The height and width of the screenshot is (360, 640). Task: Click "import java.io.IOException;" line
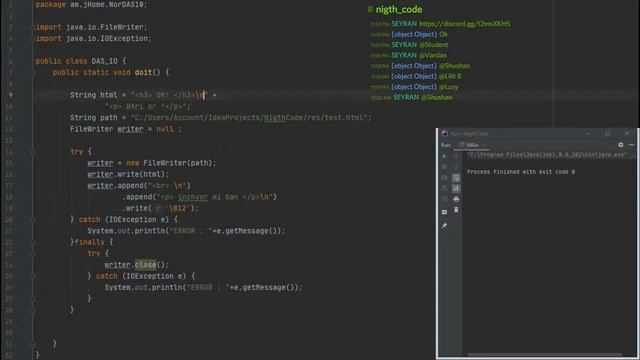click(93, 39)
